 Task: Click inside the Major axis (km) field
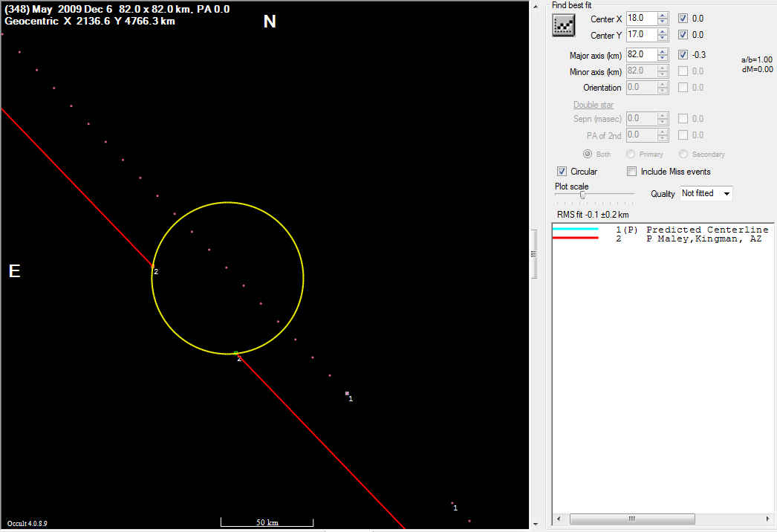(x=640, y=54)
